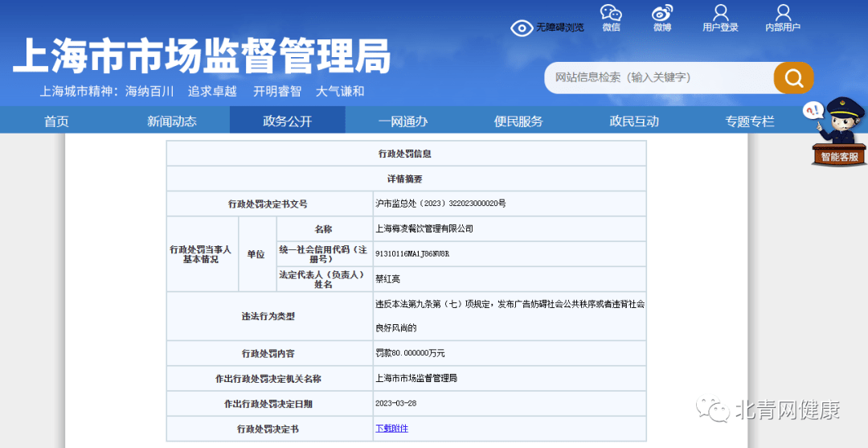Select the 政务公开 navigation tab

click(287, 121)
